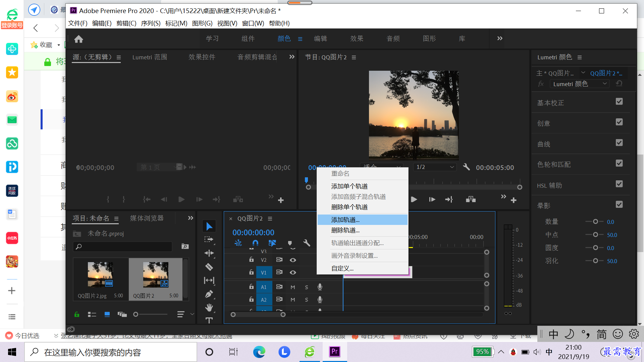Select the Hand tool
Screen dimensions: 644x362
(209, 307)
